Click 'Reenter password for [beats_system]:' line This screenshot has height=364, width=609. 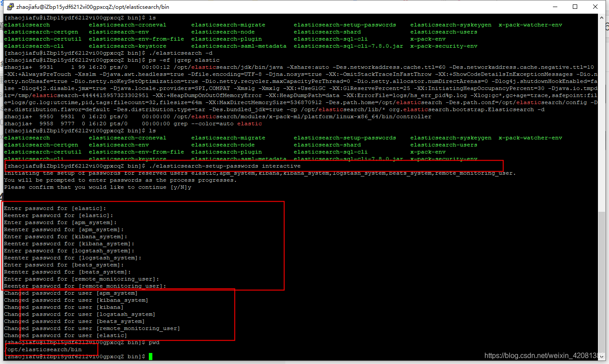click(68, 272)
